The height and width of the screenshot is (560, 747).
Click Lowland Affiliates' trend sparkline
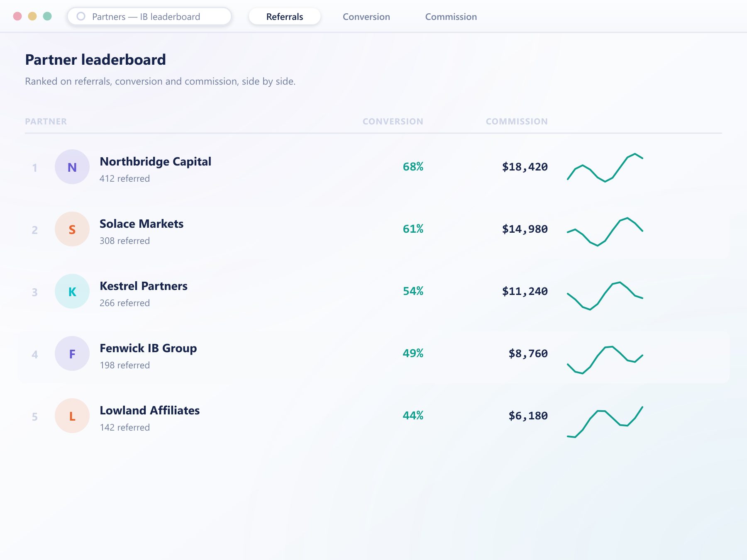[x=605, y=422]
